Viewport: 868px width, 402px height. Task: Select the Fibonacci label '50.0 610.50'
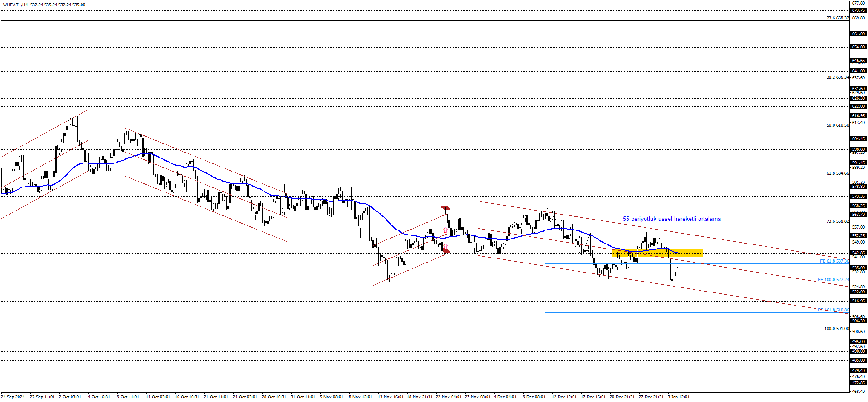[838, 125]
